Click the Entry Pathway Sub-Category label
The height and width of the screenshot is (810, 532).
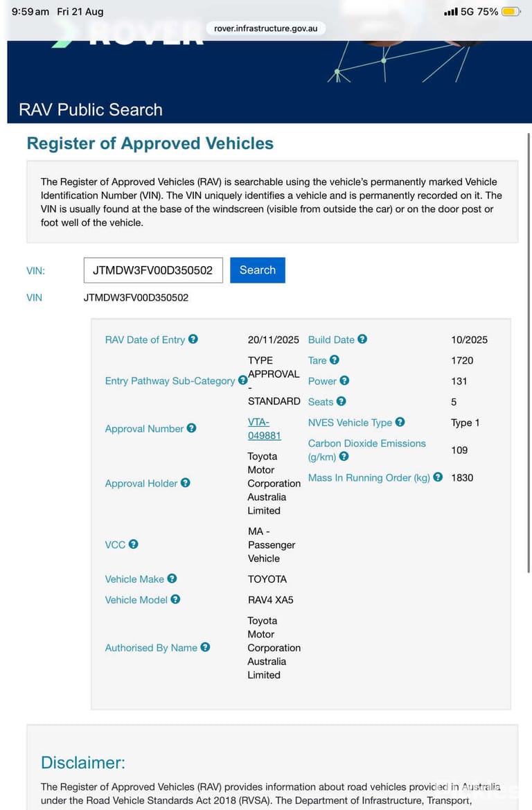pos(170,380)
